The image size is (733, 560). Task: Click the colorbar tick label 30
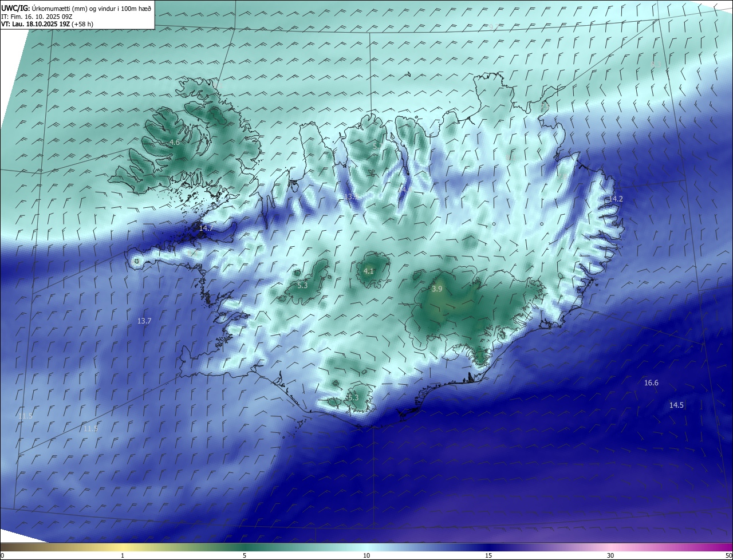pyautogui.click(x=610, y=555)
